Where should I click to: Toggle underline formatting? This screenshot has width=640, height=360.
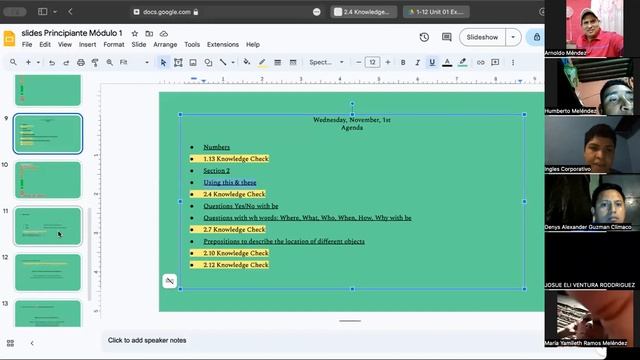[x=432, y=62]
